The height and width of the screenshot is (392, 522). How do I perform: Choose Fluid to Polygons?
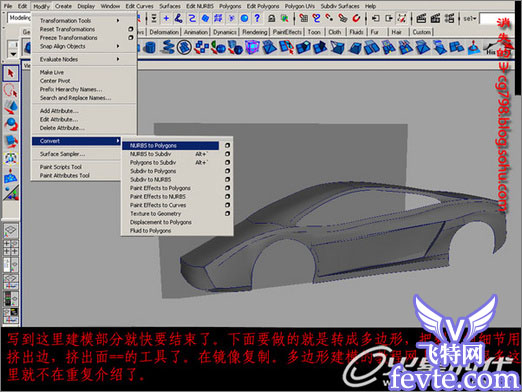click(150, 231)
